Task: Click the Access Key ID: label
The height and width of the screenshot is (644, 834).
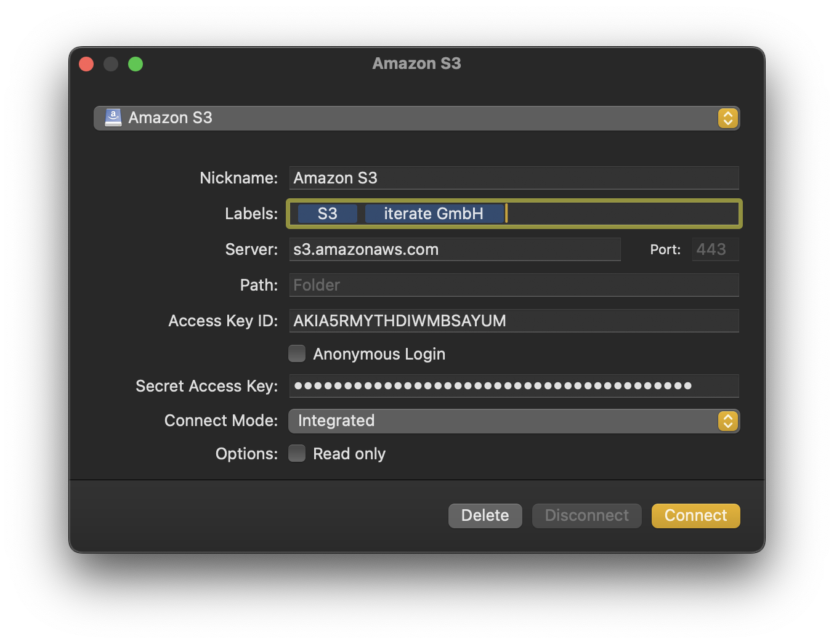Action: click(223, 321)
